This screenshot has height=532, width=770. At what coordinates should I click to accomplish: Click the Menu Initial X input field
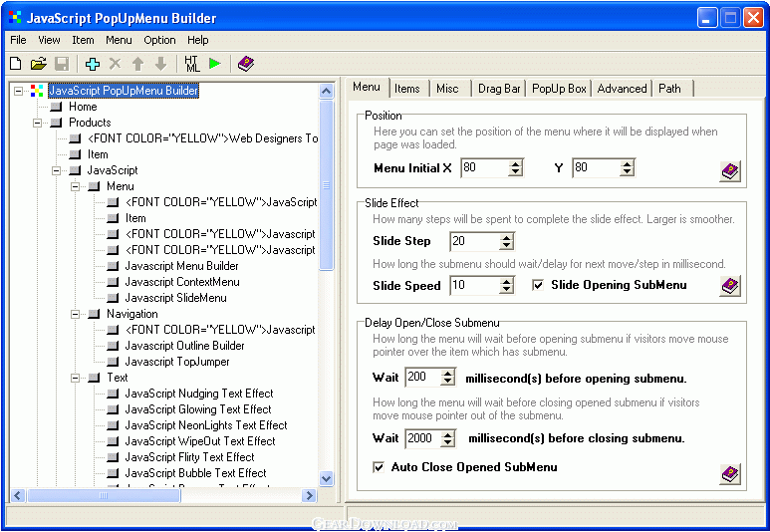click(484, 167)
